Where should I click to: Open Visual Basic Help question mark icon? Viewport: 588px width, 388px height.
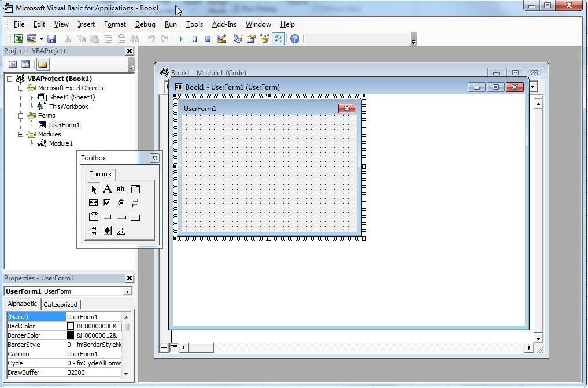pyautogui.click(x=295, y=39)
